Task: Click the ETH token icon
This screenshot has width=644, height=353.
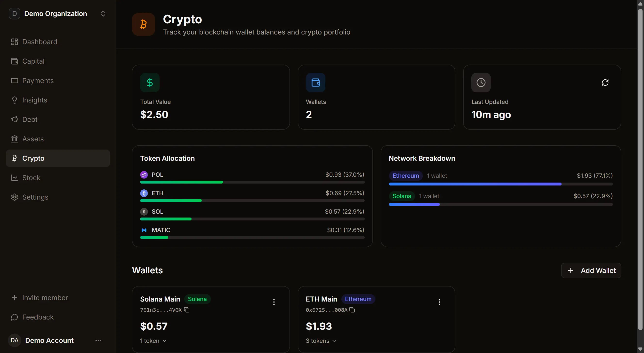Action: tap(144, 193)
